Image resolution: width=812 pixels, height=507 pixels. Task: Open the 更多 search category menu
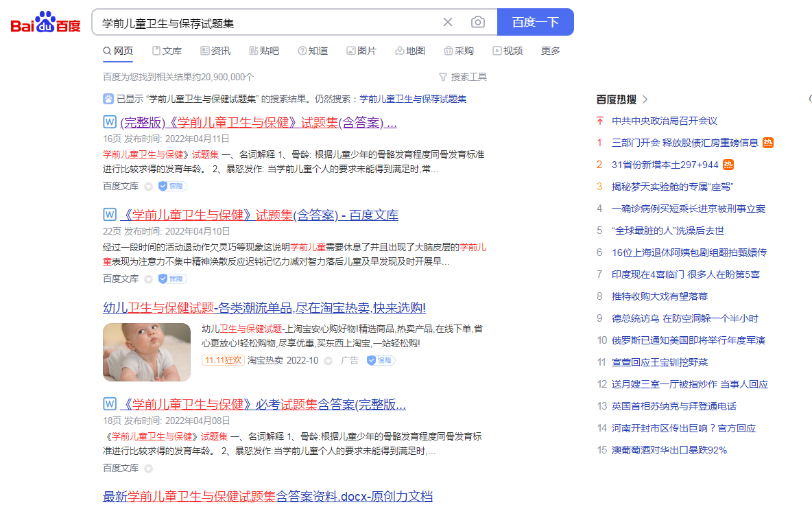[x=550, y=51]
